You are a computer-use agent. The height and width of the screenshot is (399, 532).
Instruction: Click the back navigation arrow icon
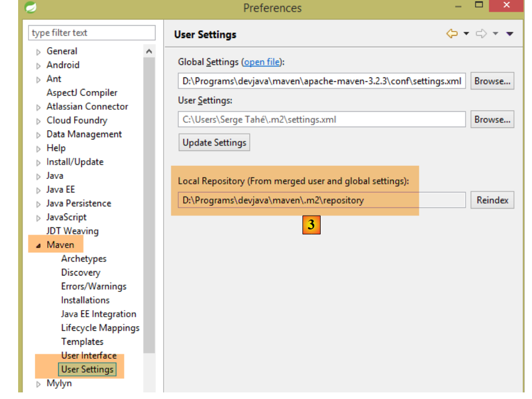tap(452, 34)
